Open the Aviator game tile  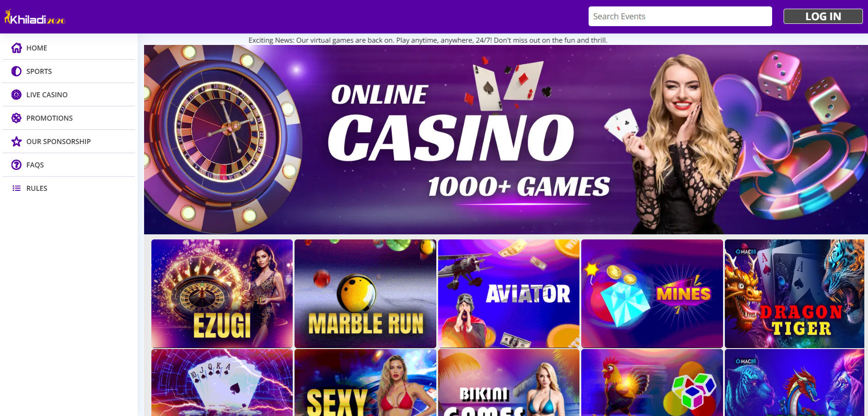pyautogui.click(x=509, y=294)
